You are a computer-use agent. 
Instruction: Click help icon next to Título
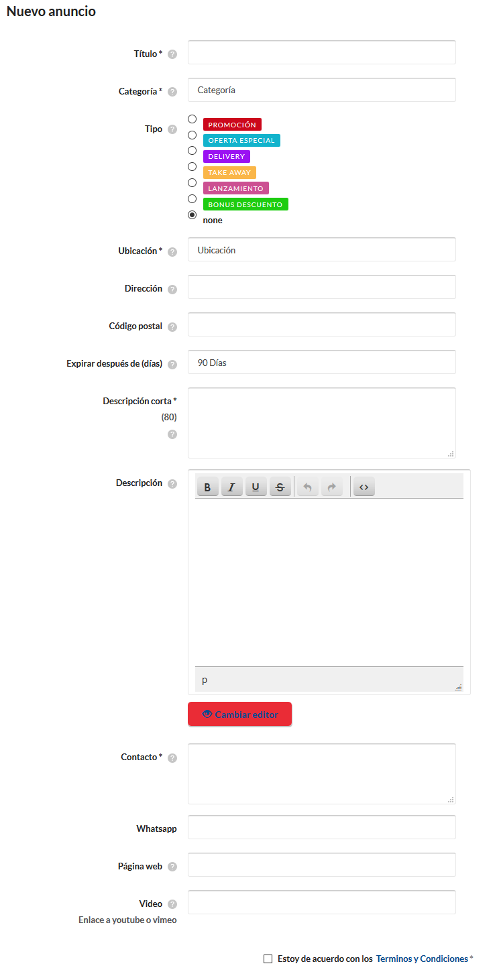(x=172, y=54)
